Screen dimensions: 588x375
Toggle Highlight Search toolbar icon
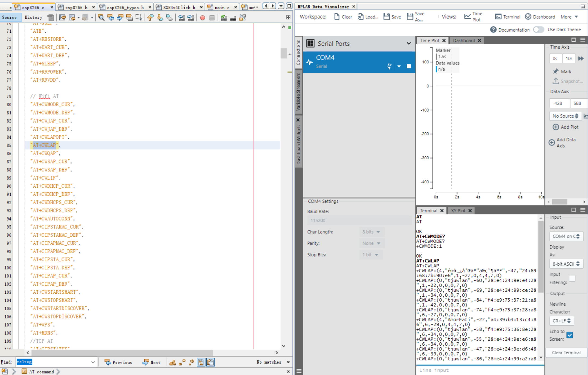pos(129,18)
